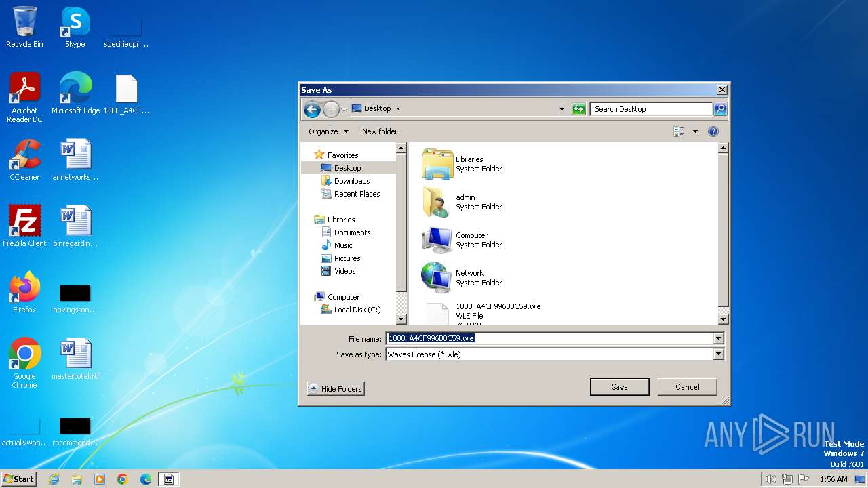Click the Search Desktop box
This screenshot has width=868, height=488.
651,109
